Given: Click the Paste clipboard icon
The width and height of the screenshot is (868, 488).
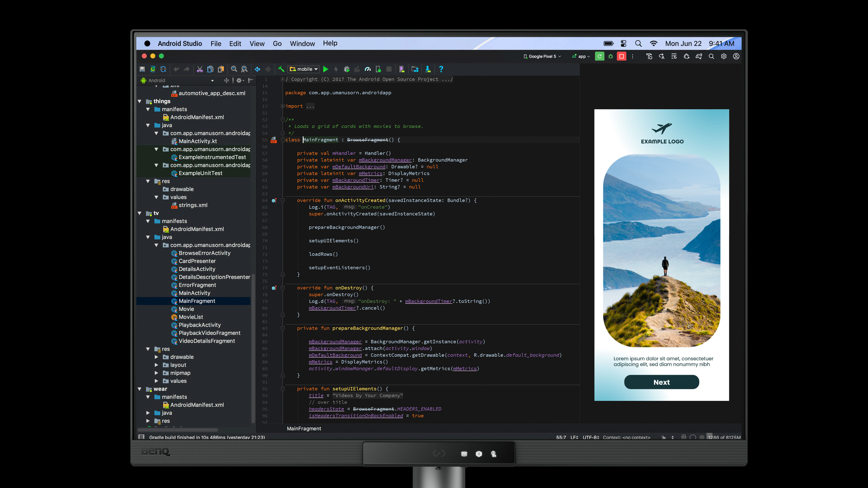Looking at the screenshot, I should (221, 69).
